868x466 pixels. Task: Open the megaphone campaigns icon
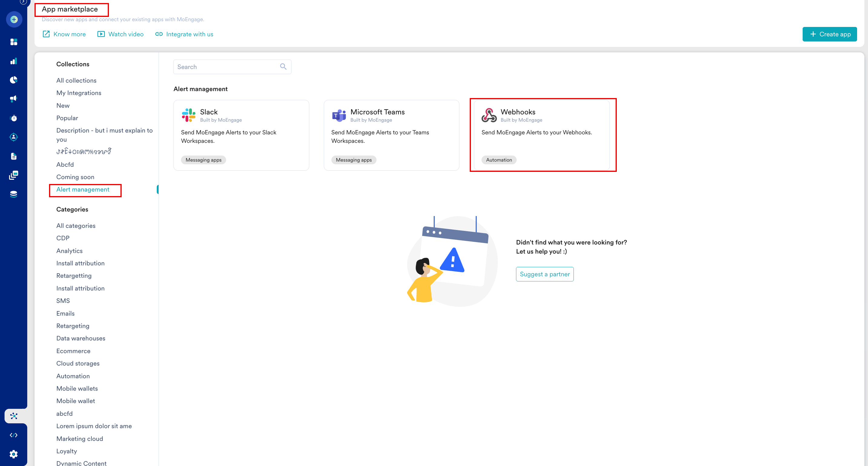tap(14, 99)
